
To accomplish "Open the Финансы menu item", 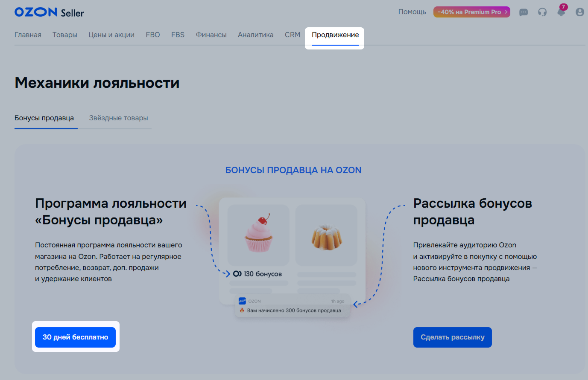I will (211, 35).
